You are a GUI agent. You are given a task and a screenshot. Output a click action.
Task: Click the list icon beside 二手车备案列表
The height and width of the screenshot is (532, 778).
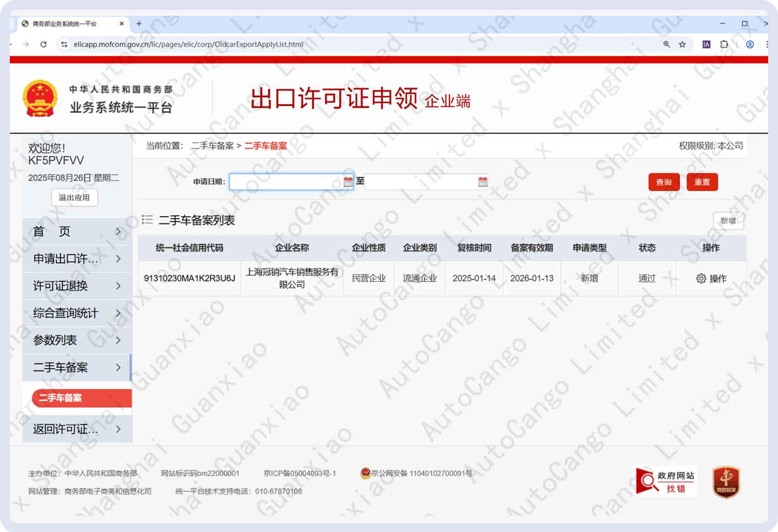pyautogui.click(x=147, y=220)
